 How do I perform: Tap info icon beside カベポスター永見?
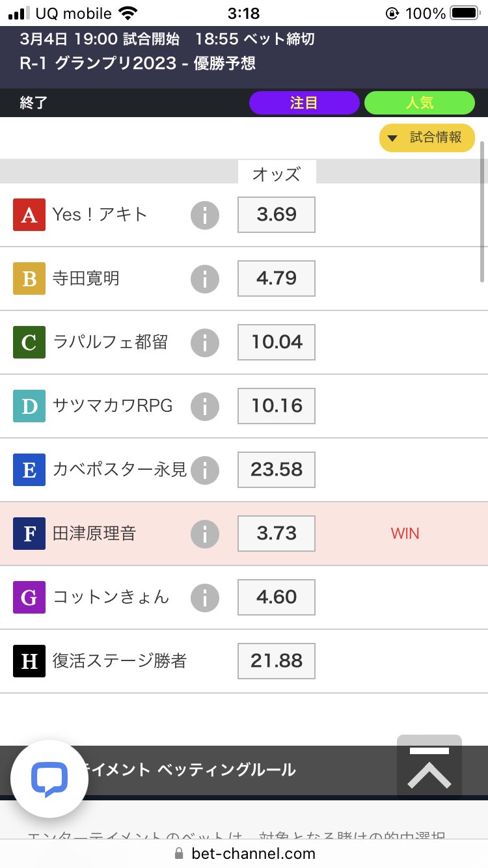(x=205, y=470)
